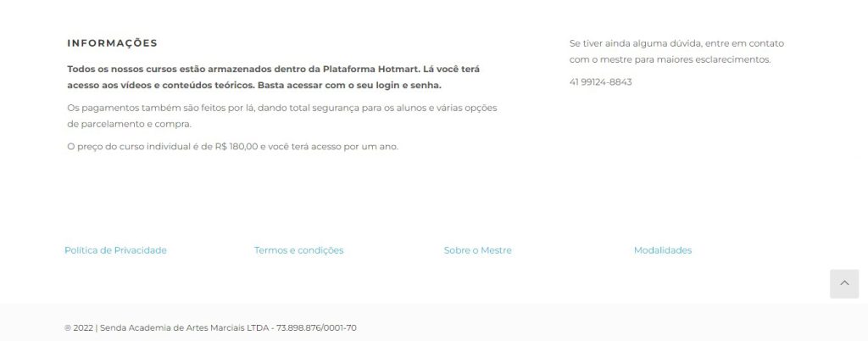Click the phone number 41 99124-8843

point(601,82)
